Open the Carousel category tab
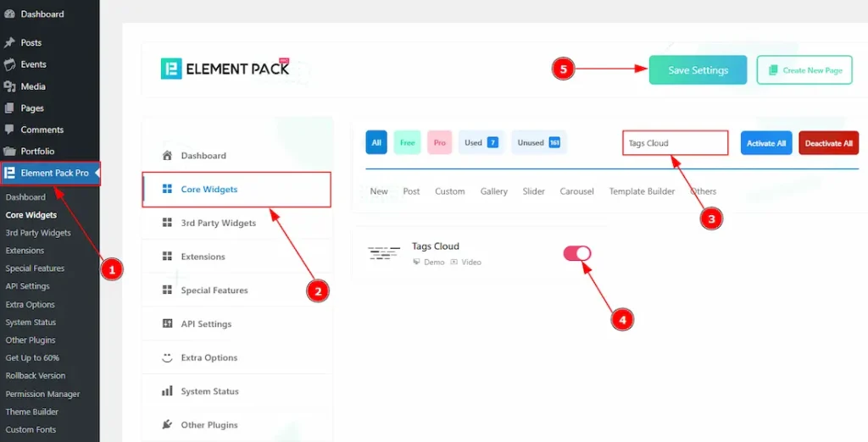868x442 pixels. tap(576, 191)
